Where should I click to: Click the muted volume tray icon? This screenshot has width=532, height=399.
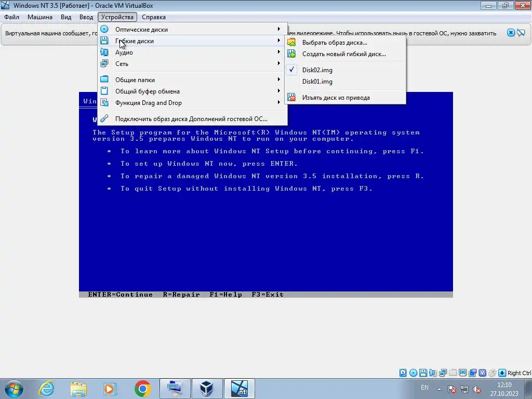(x=477, y=389)
